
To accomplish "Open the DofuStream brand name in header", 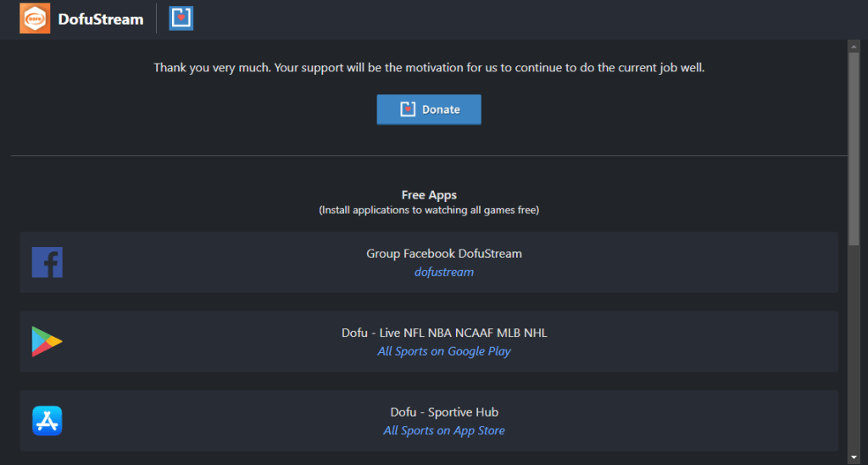I will (x=101, y=19).
